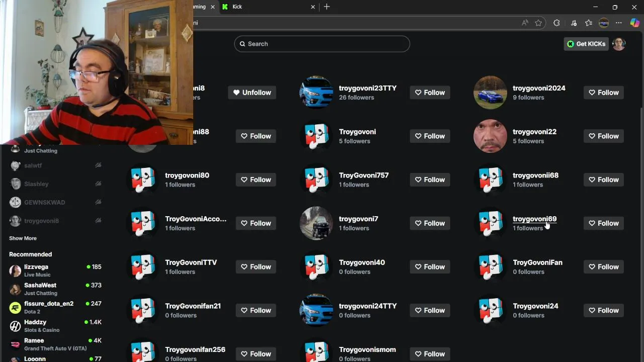This screenshot has width=644, height=362.
Task: Open the Favorites list icon
Action: click(x=589, y=23)
